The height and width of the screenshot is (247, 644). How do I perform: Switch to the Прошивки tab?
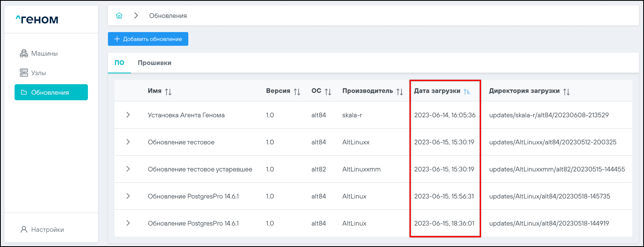(x=155, y=63)
